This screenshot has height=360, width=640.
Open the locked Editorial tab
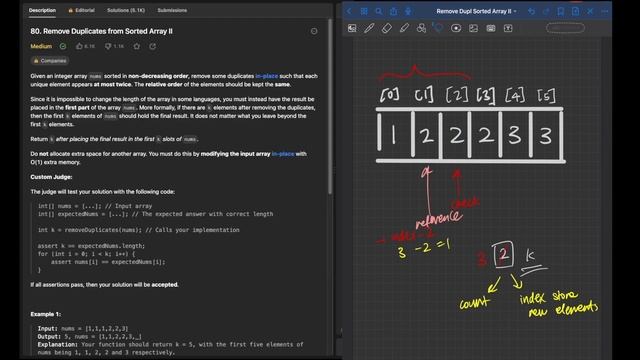pos(82,10)
